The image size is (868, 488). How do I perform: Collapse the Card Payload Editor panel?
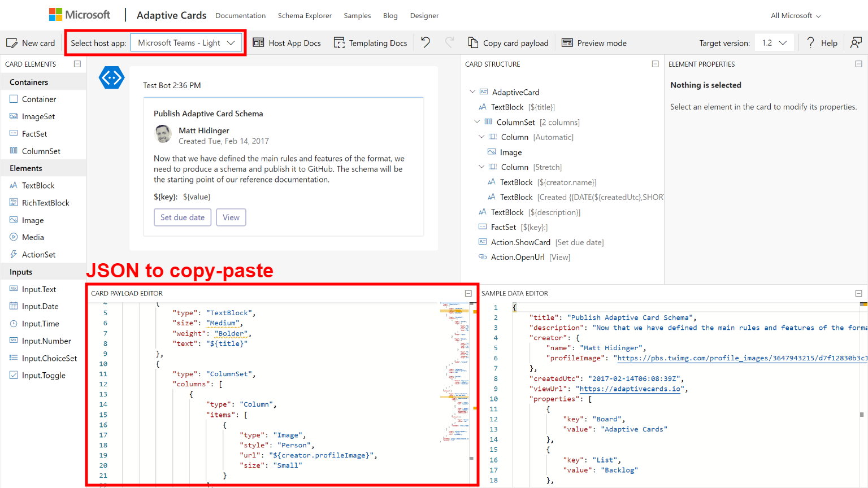468,293
